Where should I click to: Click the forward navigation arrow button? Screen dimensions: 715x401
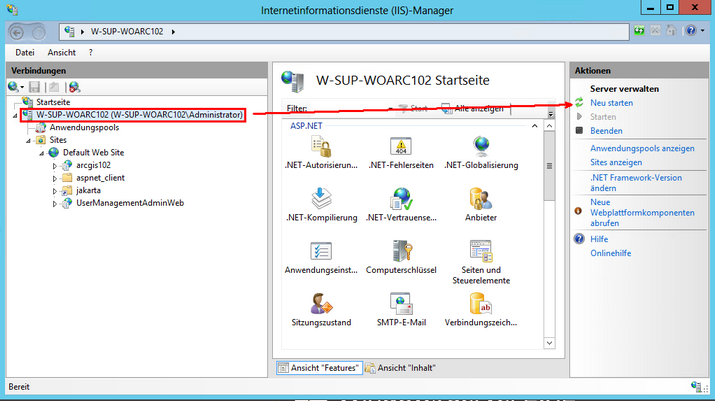point(39,32)
